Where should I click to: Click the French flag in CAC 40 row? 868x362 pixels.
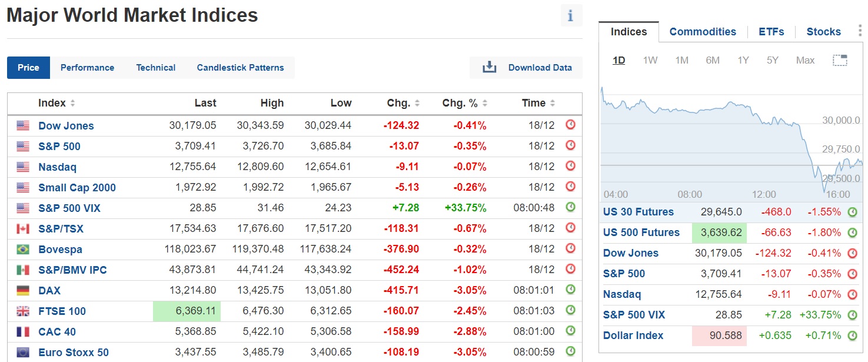pos(23,331)
